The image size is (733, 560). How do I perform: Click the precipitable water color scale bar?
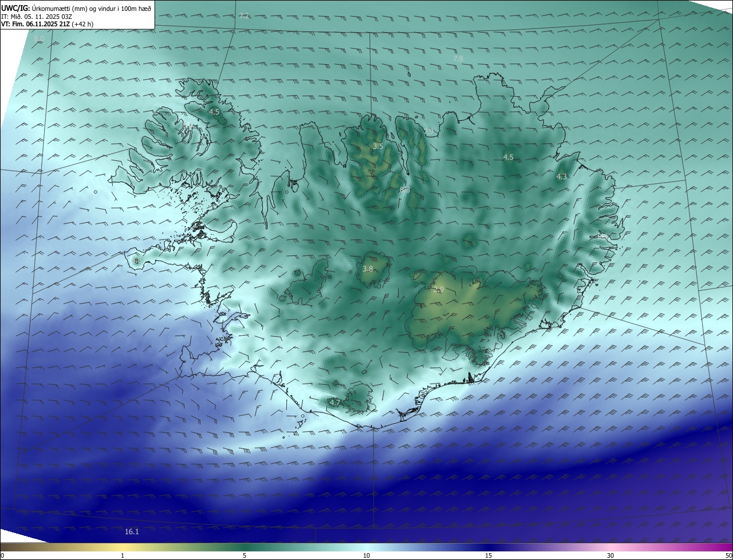366,547
